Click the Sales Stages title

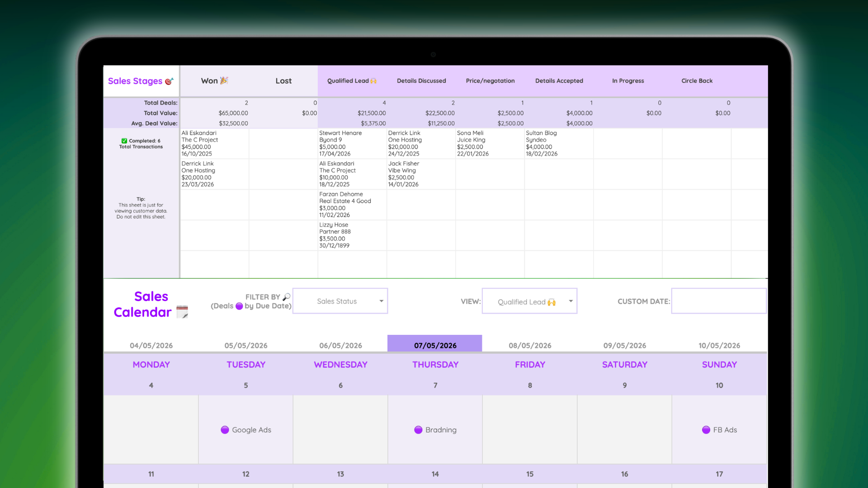(x=135, y=81)
